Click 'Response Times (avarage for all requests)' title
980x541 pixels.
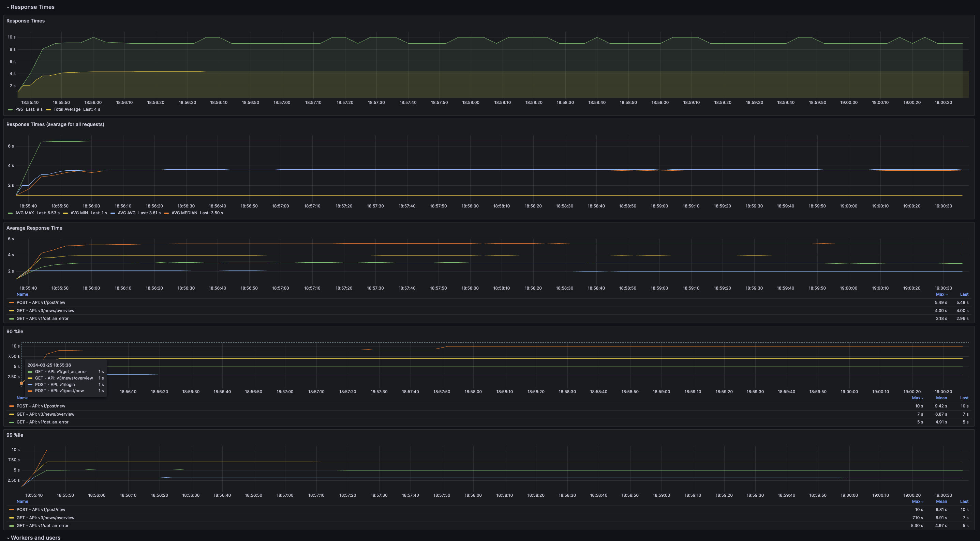tap(55, 124)
